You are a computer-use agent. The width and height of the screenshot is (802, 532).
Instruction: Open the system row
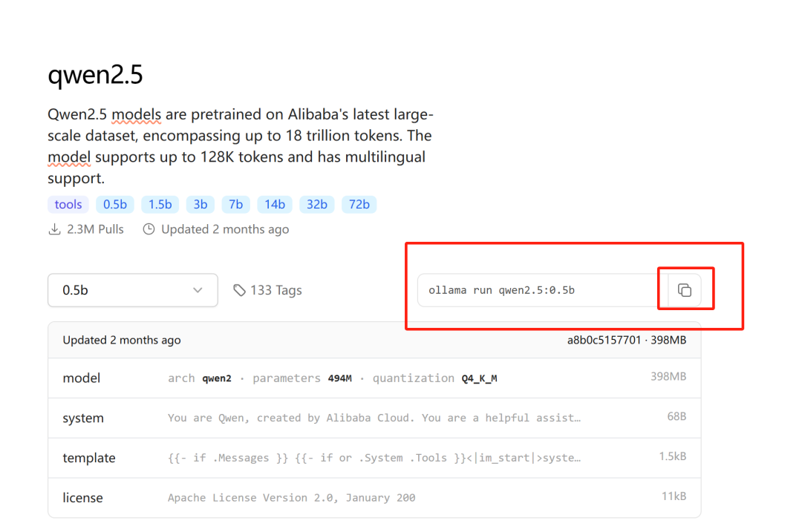[374, 418]
